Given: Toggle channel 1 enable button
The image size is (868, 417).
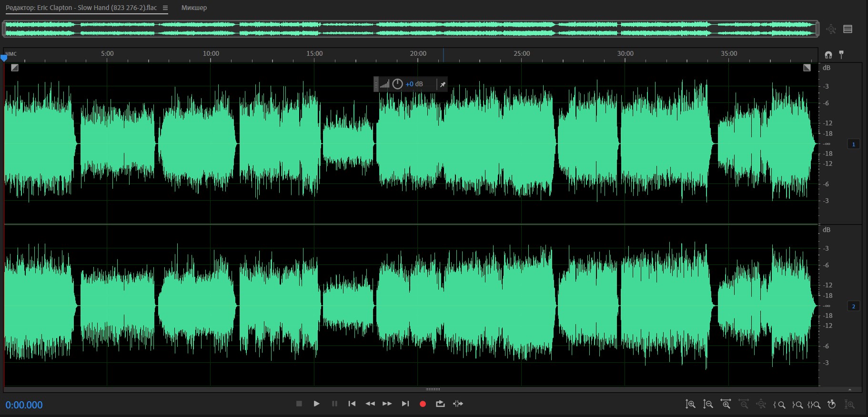Looking at the screenshot, I should click(853, 144).
